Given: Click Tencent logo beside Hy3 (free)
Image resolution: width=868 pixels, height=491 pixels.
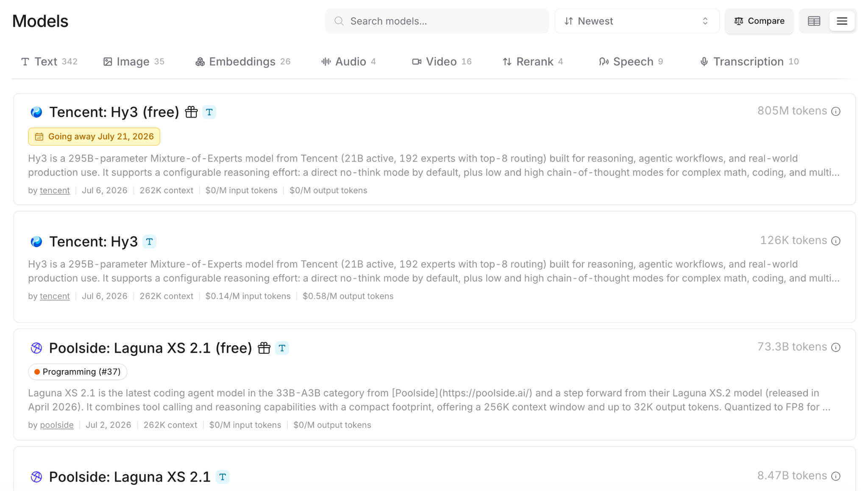Looking at the screenshot, I should (x=36, y=112).
